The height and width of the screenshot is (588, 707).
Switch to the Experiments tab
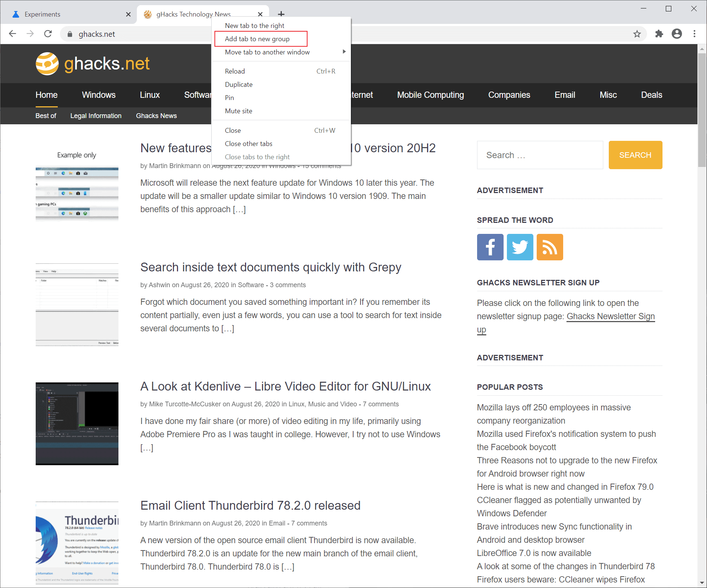pos(42,14)
